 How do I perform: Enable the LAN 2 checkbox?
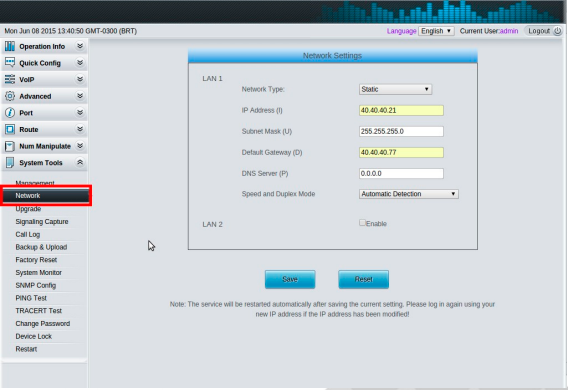pos(362,223)
